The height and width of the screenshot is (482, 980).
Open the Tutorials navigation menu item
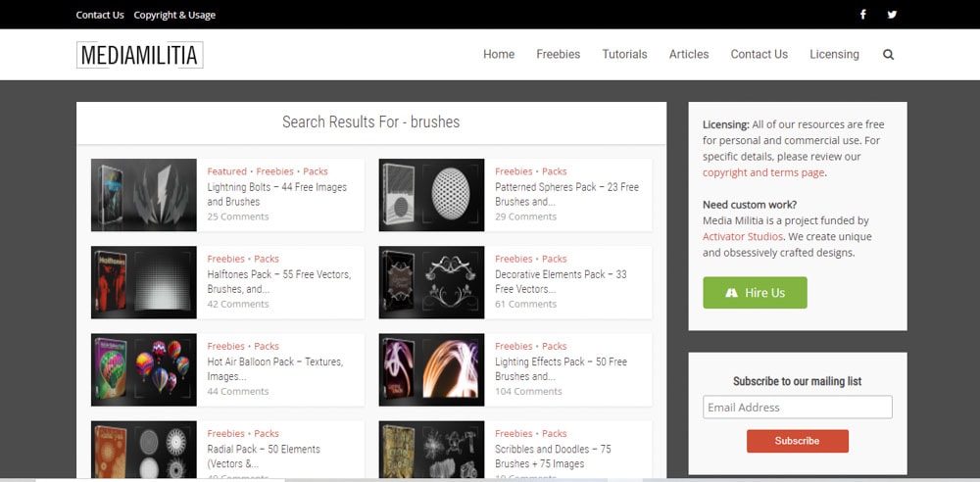624,55
